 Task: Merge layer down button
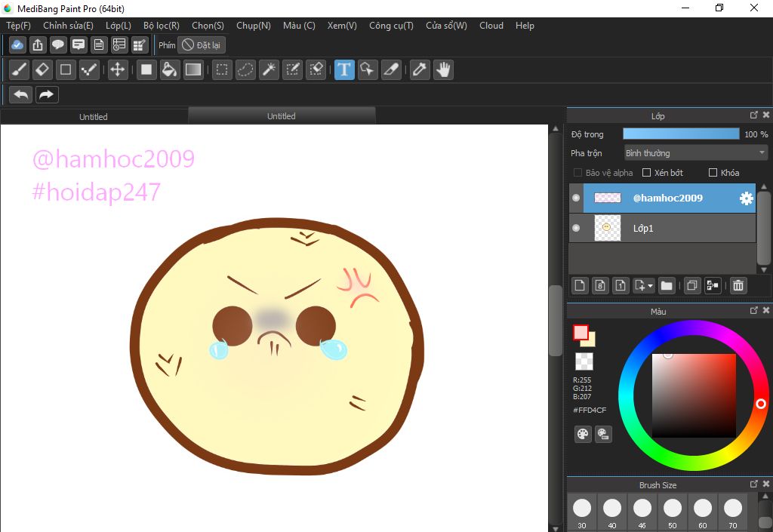click(x=713, y=286)
